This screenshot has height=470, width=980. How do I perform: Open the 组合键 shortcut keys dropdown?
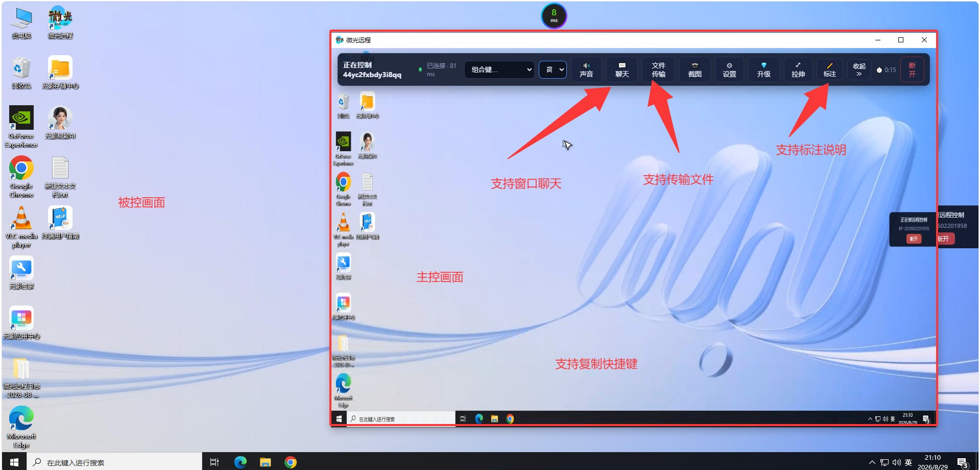coord(499,69)
